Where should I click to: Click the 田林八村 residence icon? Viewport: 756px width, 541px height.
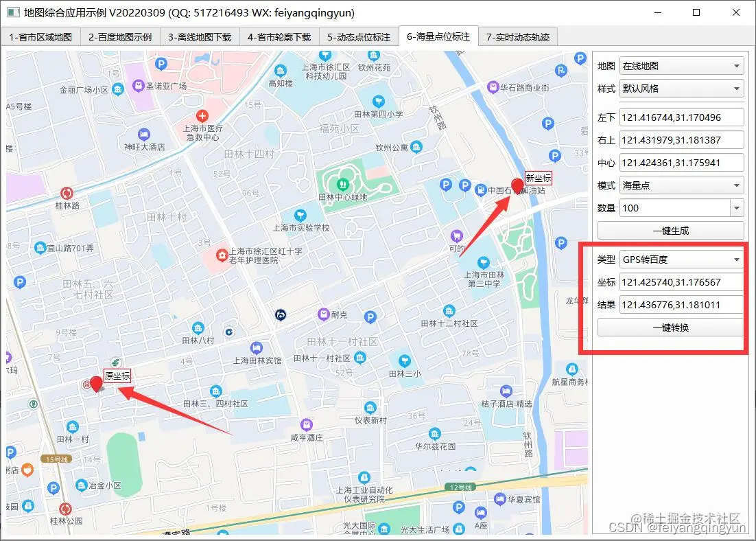198,328
